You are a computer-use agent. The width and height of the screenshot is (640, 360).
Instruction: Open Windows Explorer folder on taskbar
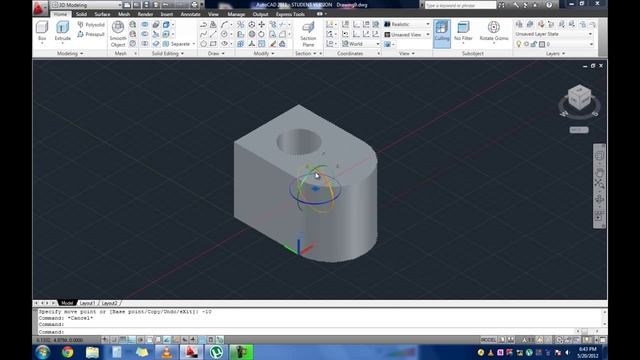92,352
